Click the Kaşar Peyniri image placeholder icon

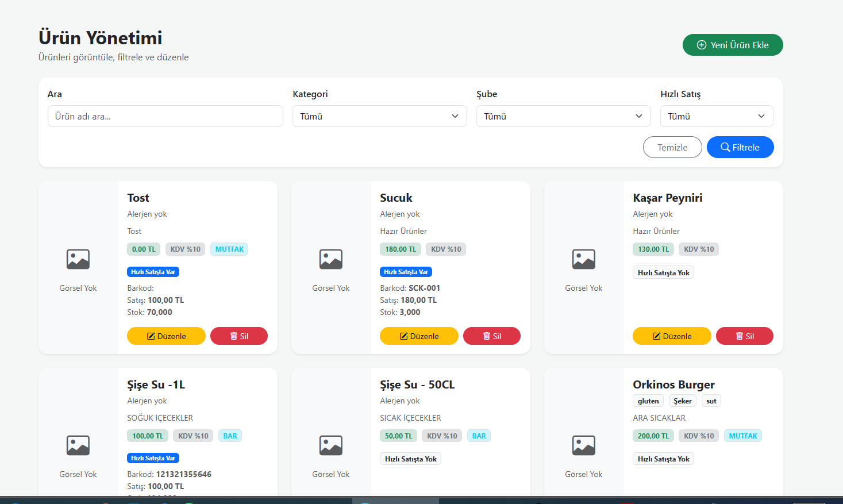coord(584,259)
